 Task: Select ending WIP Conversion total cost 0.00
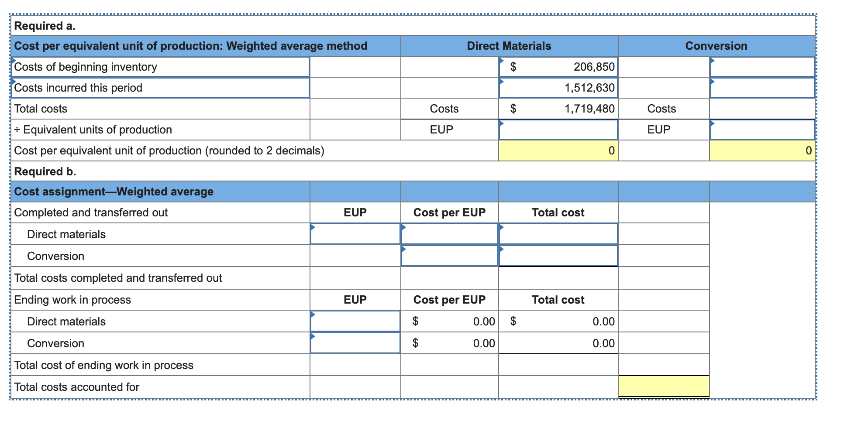tap(558, 343)
